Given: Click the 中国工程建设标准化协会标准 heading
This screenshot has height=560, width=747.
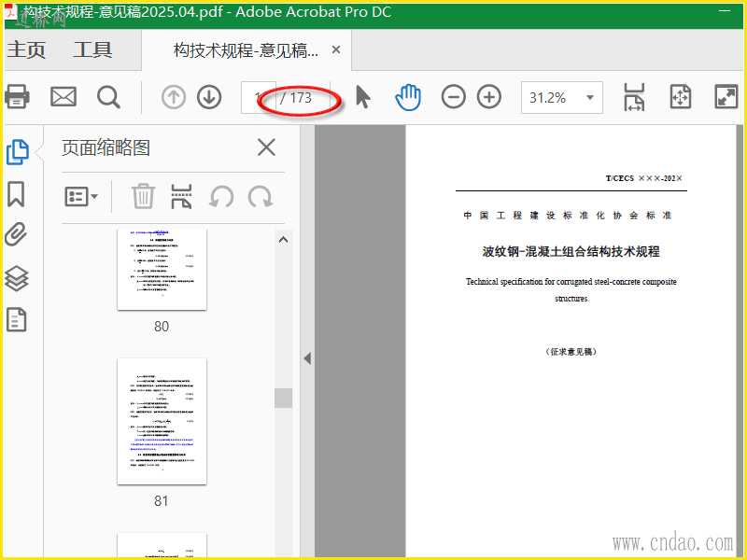Looking at the screenshot, I should [568, 216].
